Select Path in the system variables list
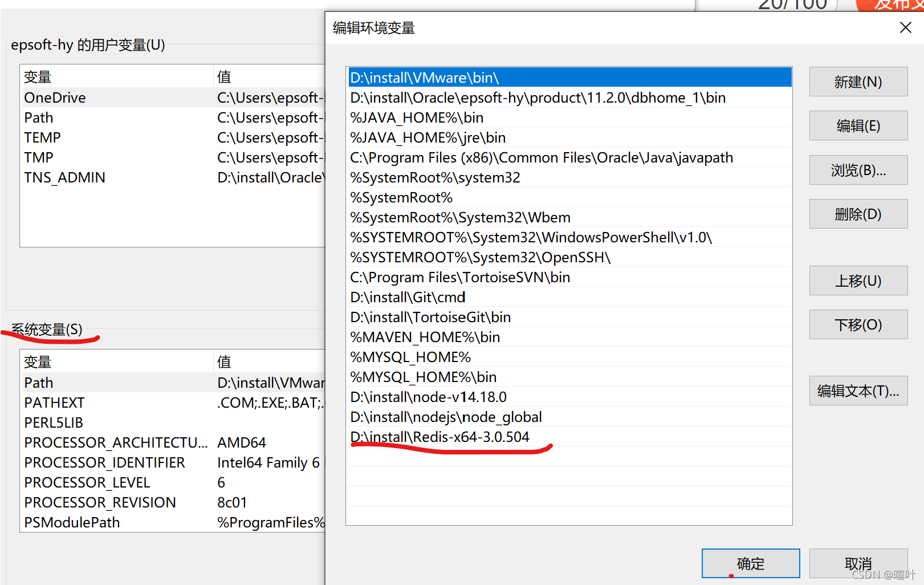 pyautogui.click(x=173, y=383)
